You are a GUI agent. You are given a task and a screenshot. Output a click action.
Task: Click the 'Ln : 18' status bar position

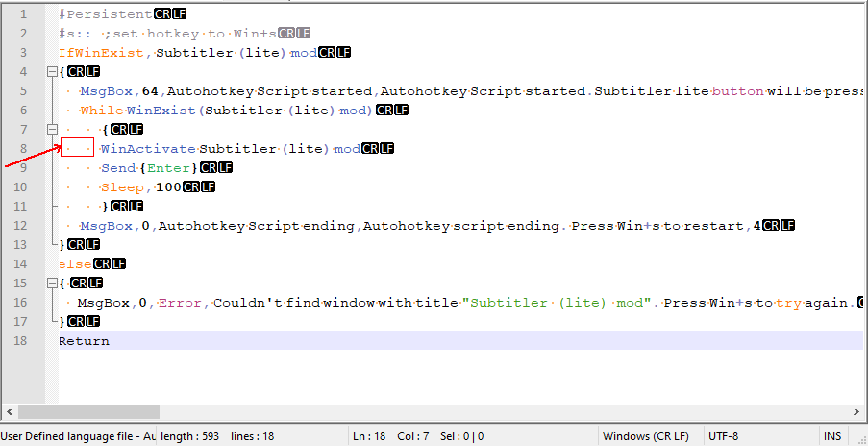point(369,436)
